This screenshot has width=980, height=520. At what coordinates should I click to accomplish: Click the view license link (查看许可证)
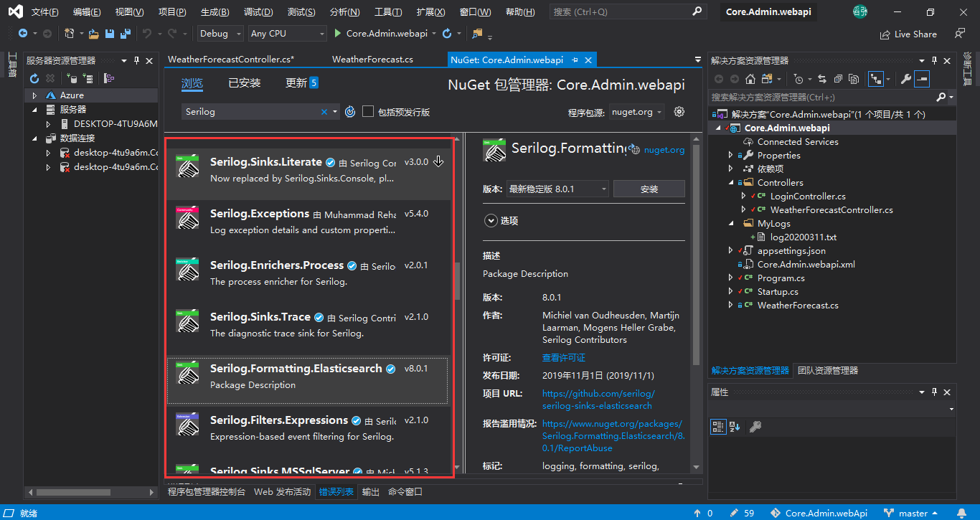[x=564, y=358]
